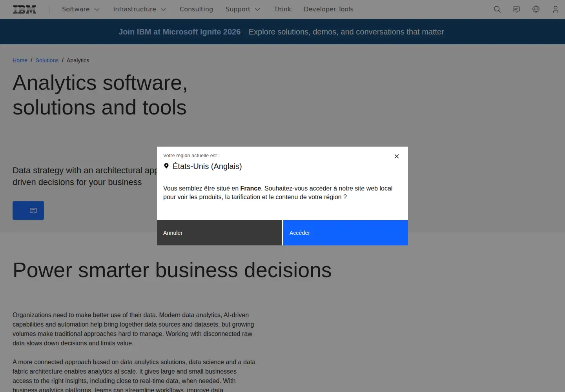Click the 'Explore solutions, demos, and conversations' banner text

(346, 32)
